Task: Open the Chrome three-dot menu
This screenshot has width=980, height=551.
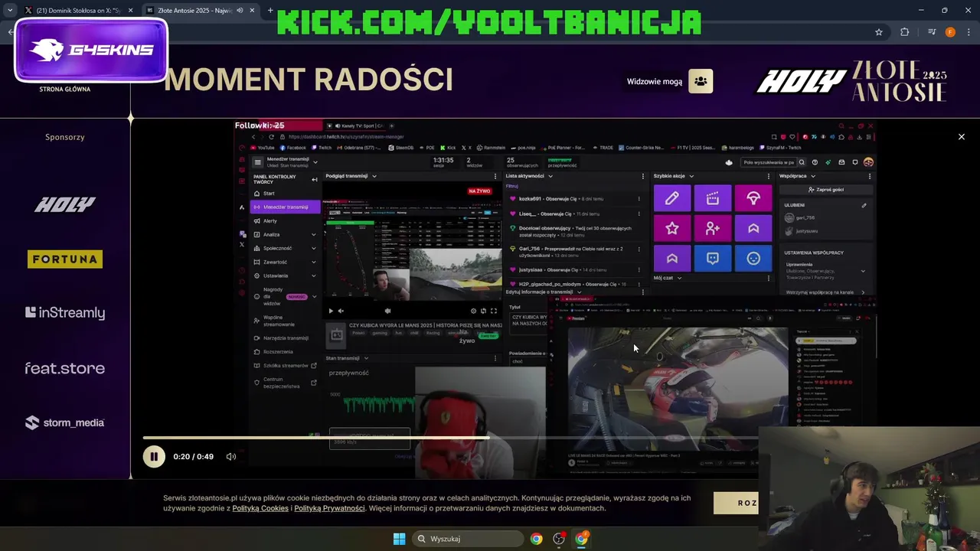Action: pos(969,32)
